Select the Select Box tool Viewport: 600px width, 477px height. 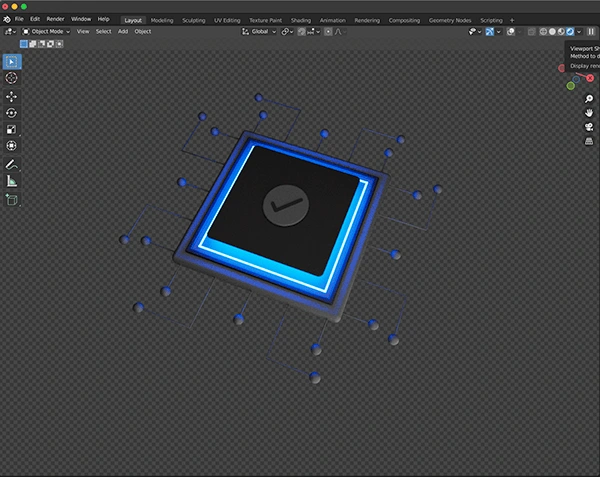pos(12,62)
